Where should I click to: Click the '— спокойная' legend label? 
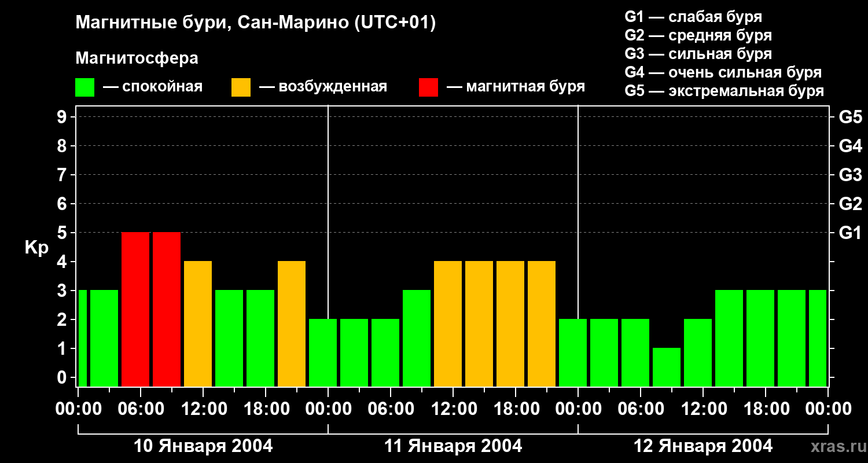pyautogui.click(x=152, y=87)
